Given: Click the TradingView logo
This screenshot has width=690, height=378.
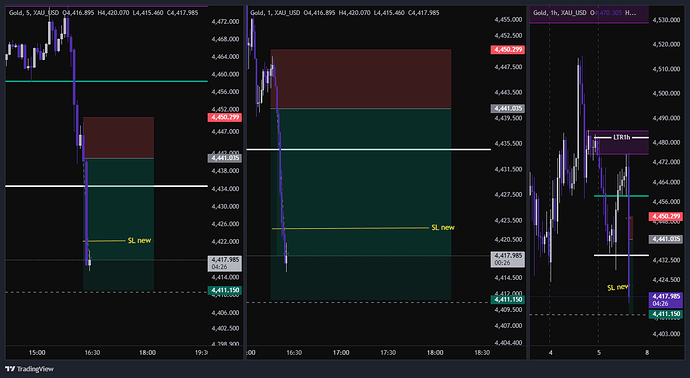Looking at the screenshot, I should (x=29, y=369).
